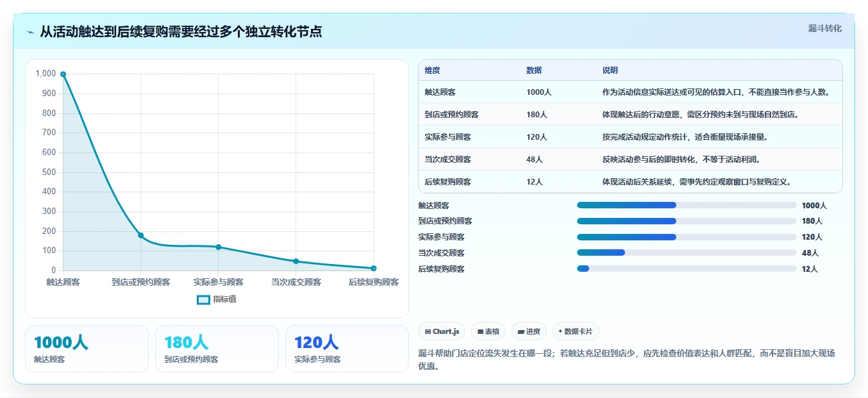Screen dimensions: 868x398
Task: Click the 维度 column header
Action: click(433, 70)
